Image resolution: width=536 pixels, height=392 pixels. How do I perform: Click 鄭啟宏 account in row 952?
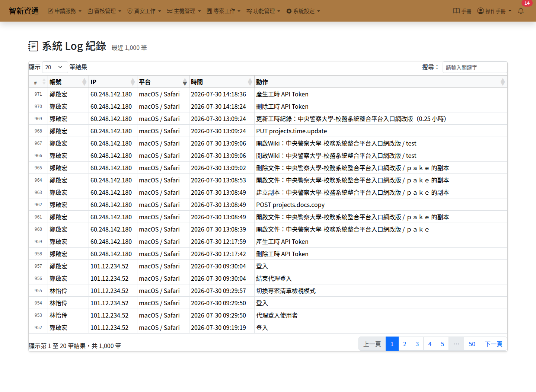(x=58, y=328)
